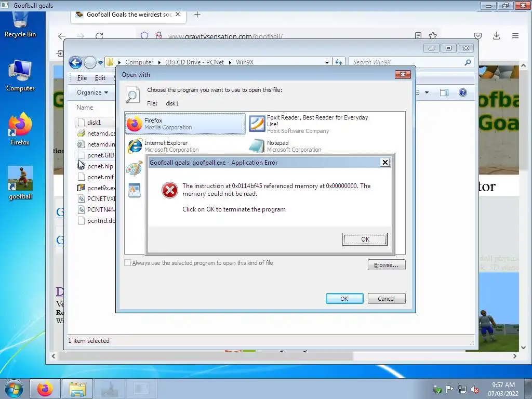This screenshot has width=532, height=399.
Task: Click OK in the Application Error dialog
Action: point(365,239)
